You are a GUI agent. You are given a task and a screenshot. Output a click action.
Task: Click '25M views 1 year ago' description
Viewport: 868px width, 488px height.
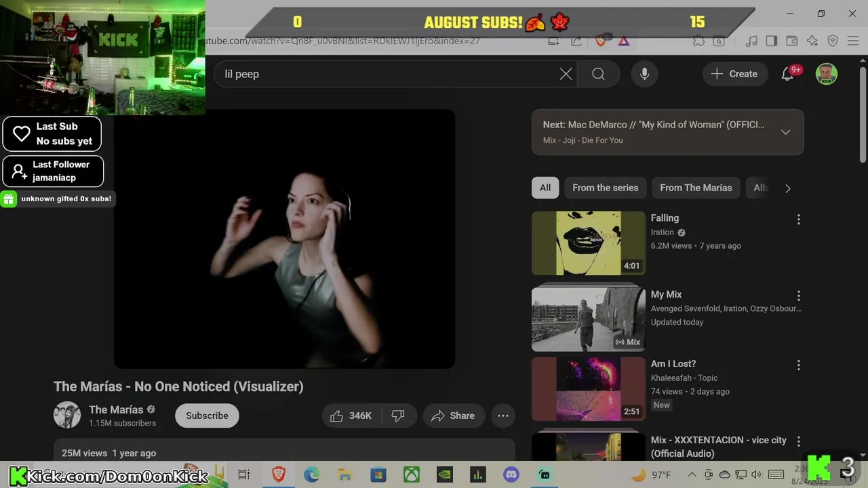pyautogui.click(x=108, y=453)
